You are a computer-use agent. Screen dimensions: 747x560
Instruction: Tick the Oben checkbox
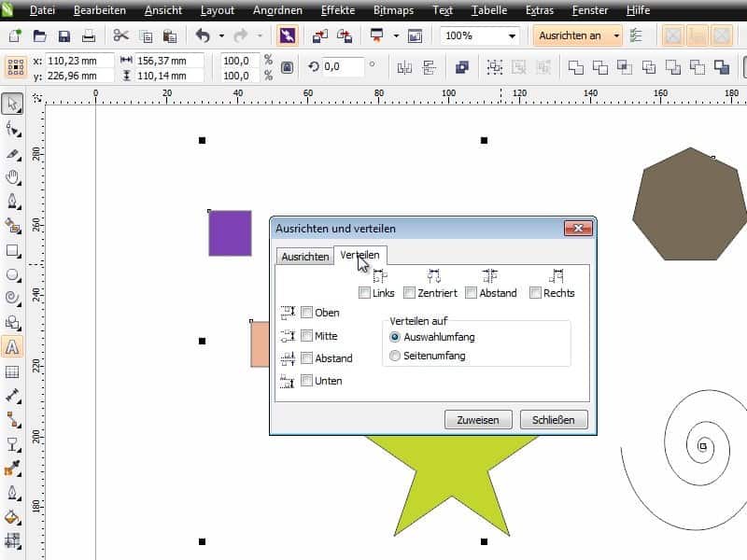(x=307, y=313)
